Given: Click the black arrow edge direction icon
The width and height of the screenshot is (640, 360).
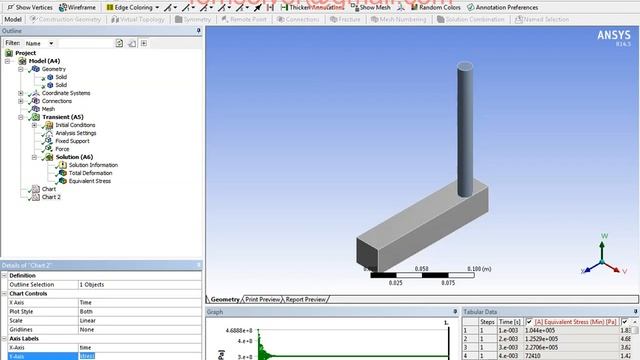Looking at the screenshot, I should [258, 7].
